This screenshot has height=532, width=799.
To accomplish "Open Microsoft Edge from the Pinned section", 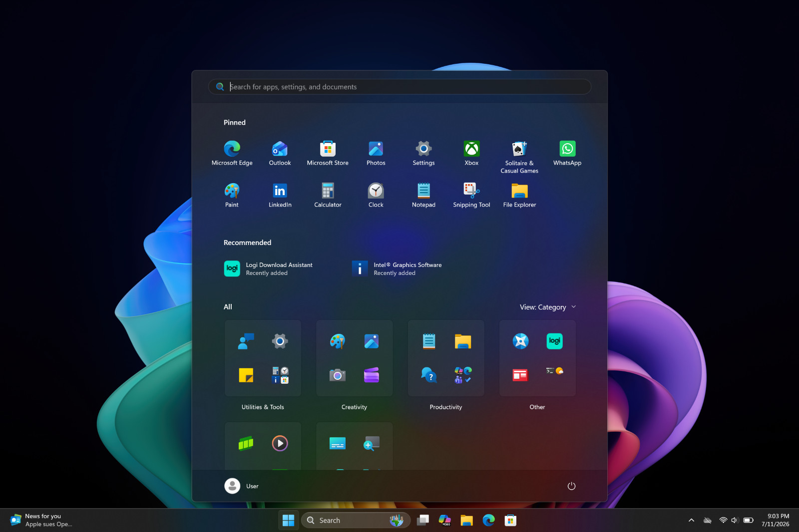I will click(232, 153).
